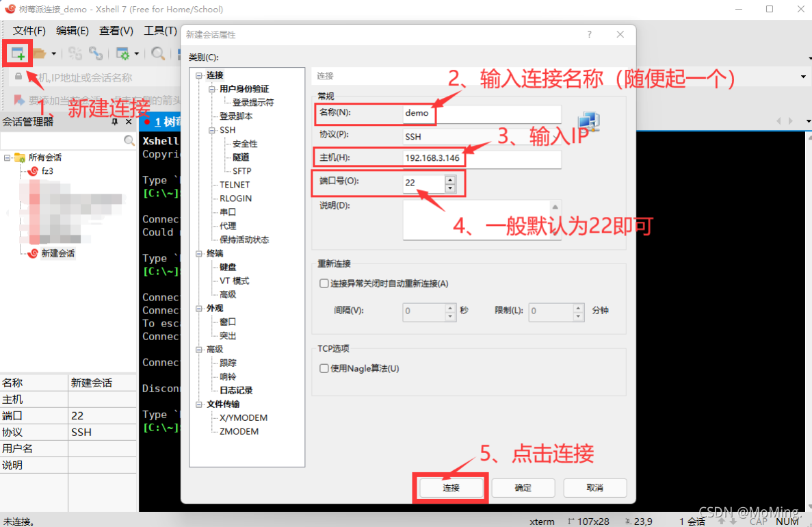Open the address bar dropdown arrow
The width and height of the screenshot is (812, 527).
[803, 77]
